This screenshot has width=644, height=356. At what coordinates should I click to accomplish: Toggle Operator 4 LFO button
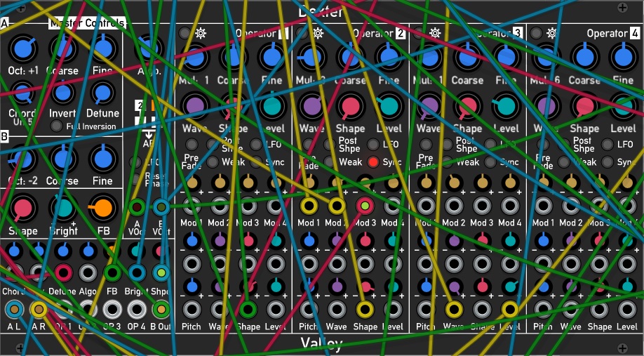(607, 144)
